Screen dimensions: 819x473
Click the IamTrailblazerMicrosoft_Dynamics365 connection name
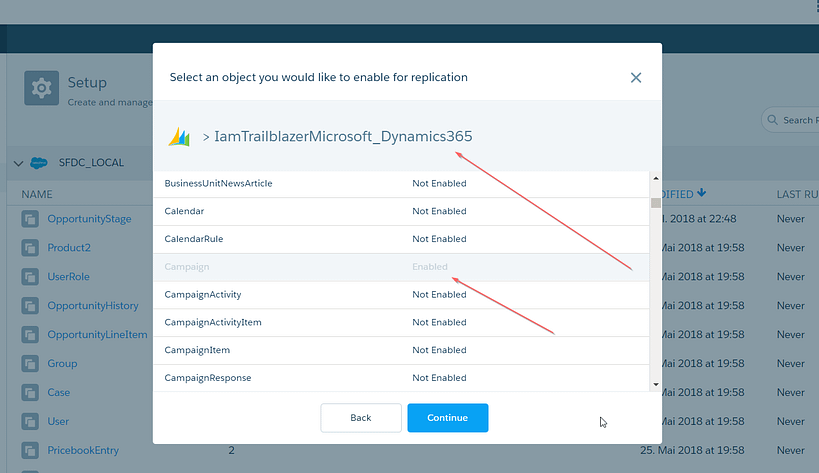(343, 136)
